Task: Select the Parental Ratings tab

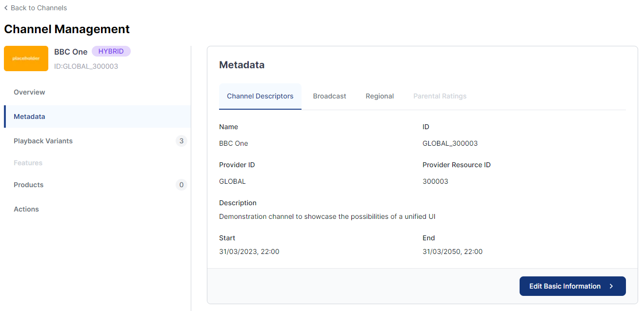Action: click(440, 96)
